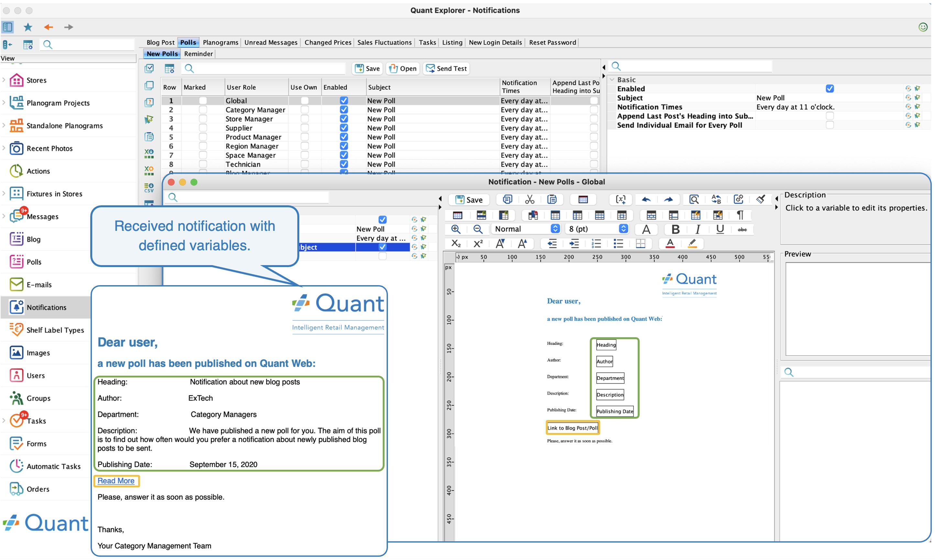Open the Normal paragraph style dropdown
Image resolution: width=935 pixels, height=560 pixels.
tap(527, 229)
